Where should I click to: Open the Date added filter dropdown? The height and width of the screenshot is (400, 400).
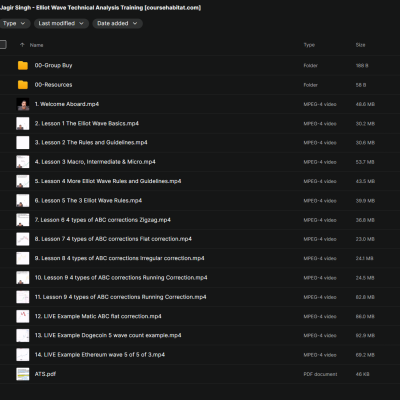coord(117,23)
